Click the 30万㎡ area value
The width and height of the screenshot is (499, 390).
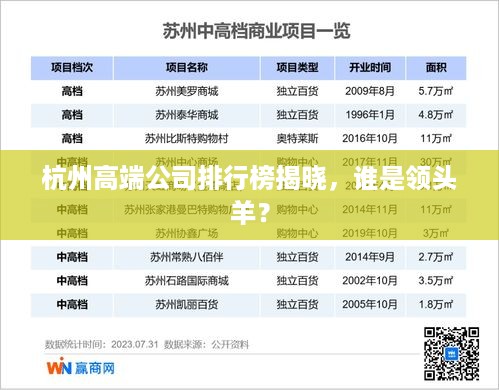pos(436,162)
